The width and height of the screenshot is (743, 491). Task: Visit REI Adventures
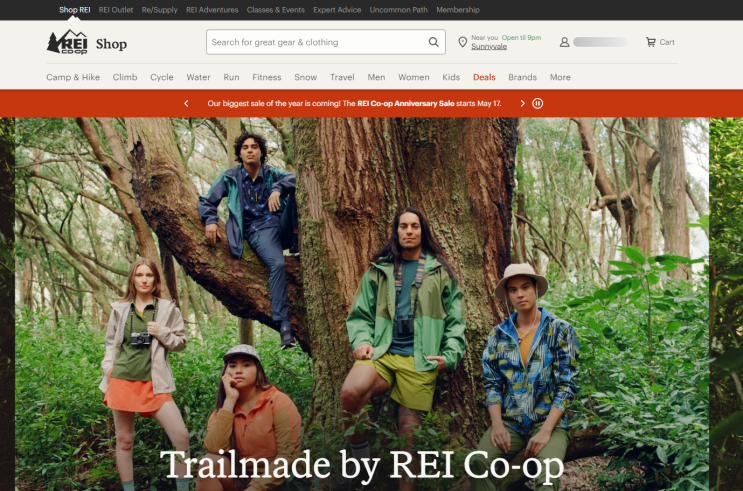click(x=212, y=10)
